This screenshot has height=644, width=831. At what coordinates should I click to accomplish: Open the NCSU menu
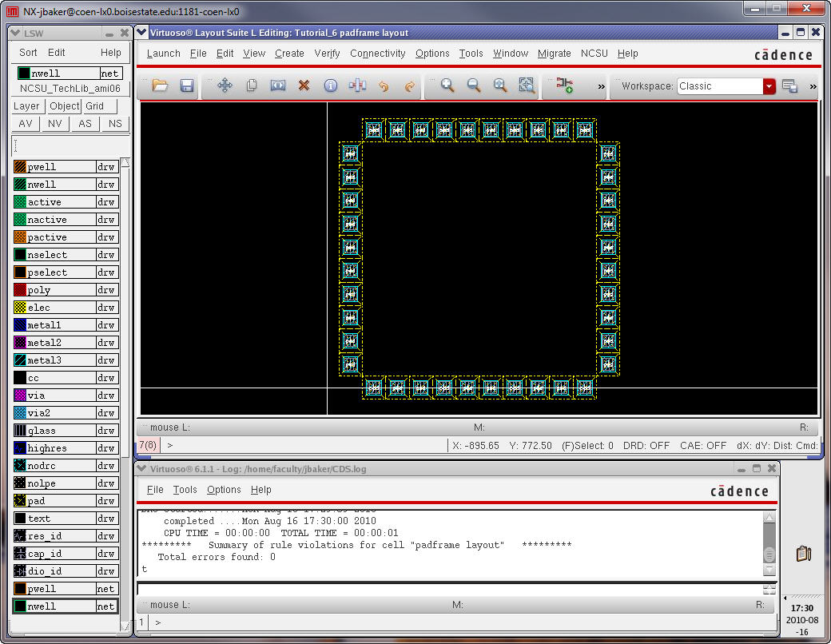594,54
